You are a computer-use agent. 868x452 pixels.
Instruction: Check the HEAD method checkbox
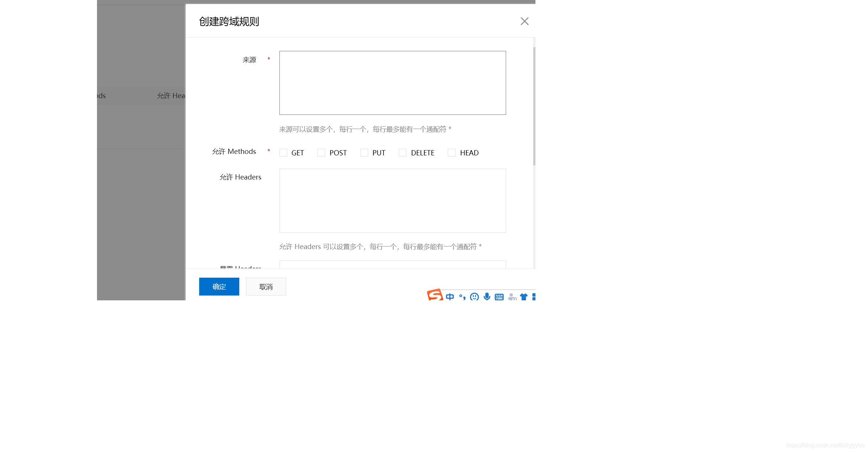pyautogui.click(x=451, y=153)
